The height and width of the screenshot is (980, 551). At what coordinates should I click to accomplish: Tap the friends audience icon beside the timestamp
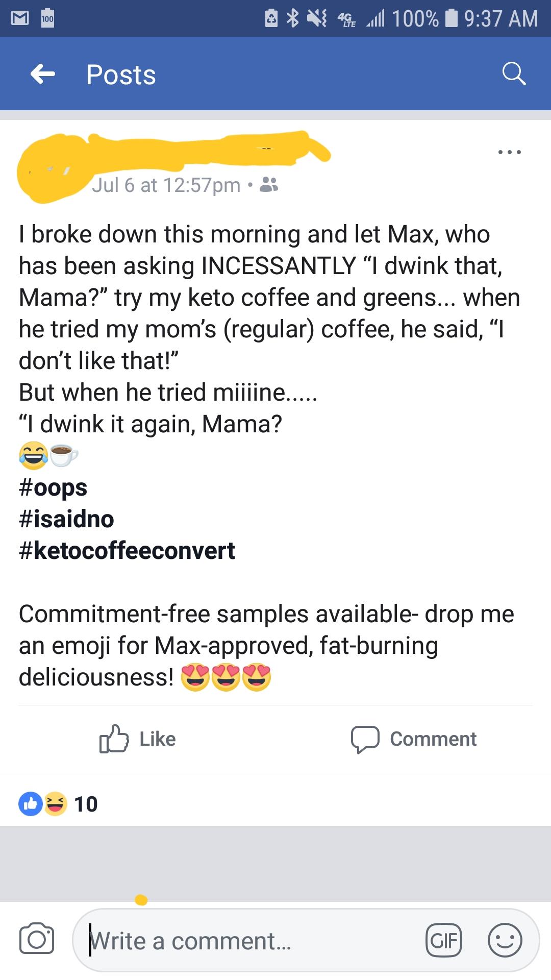click(x=272, y=185)
